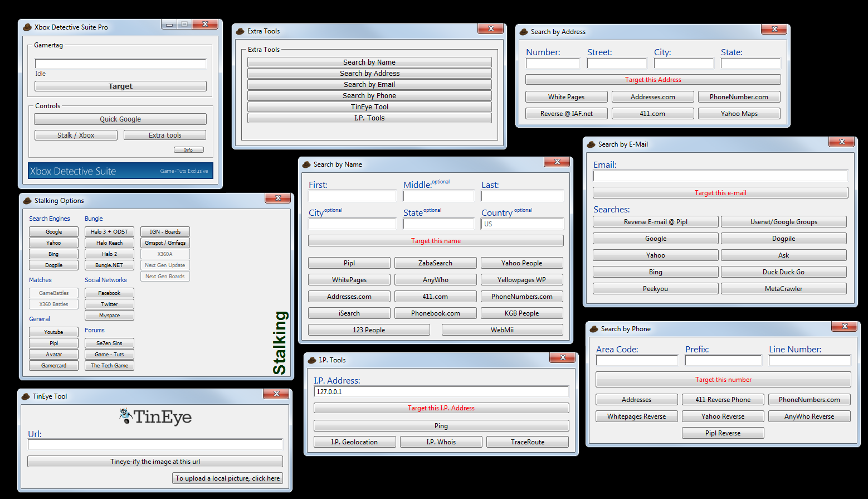Click The Tech Game forum button
The image size is (868, 499).
[x=109, y=366]
